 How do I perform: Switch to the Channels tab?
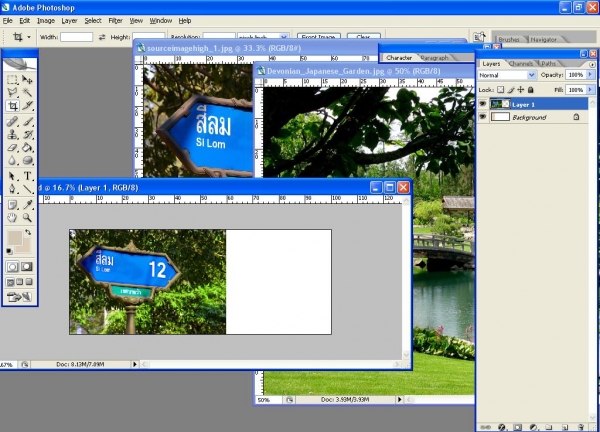pos(521,64)
